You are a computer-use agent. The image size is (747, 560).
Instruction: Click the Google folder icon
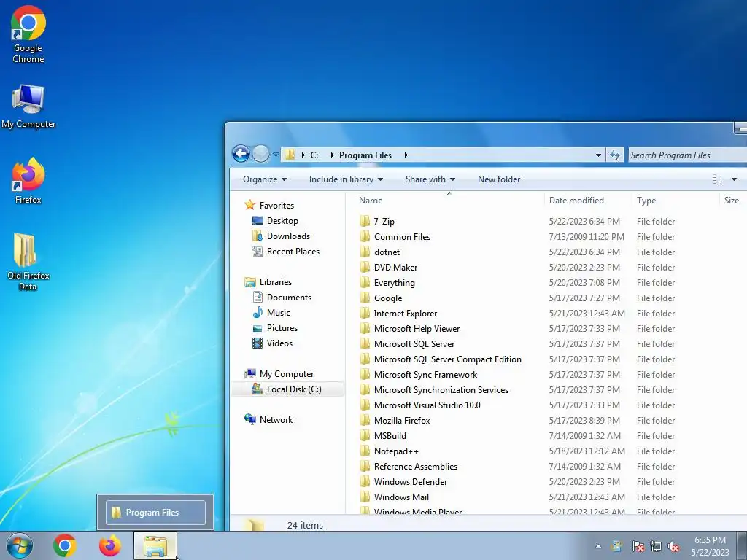coord(365,297)
